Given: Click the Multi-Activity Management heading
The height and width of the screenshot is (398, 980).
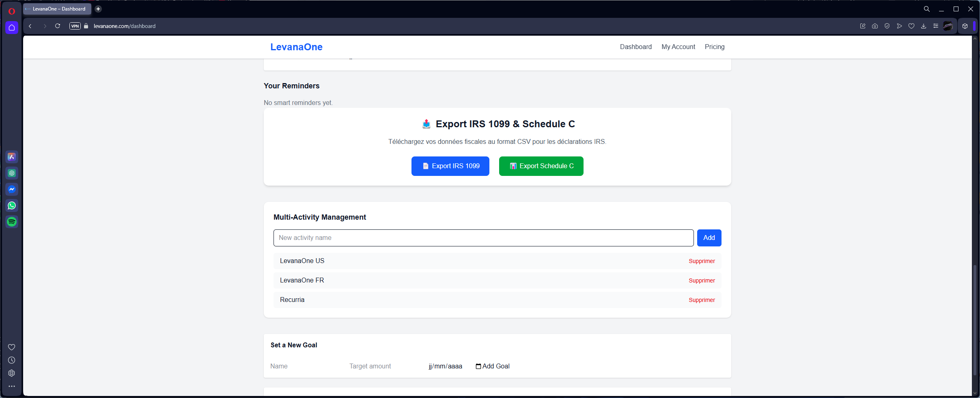Looking at the screenshot, I should click(x=320, y=217).
